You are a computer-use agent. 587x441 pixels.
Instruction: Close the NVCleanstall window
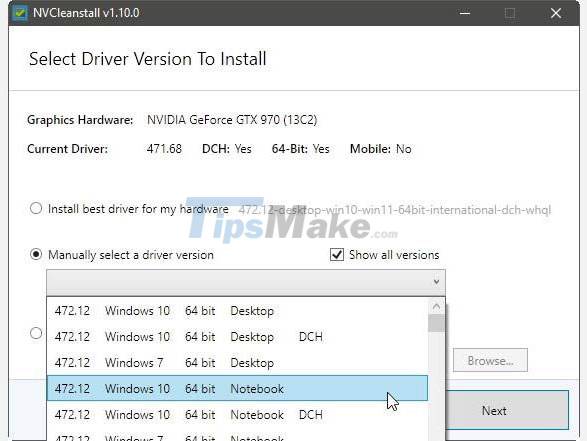[556, 13]
